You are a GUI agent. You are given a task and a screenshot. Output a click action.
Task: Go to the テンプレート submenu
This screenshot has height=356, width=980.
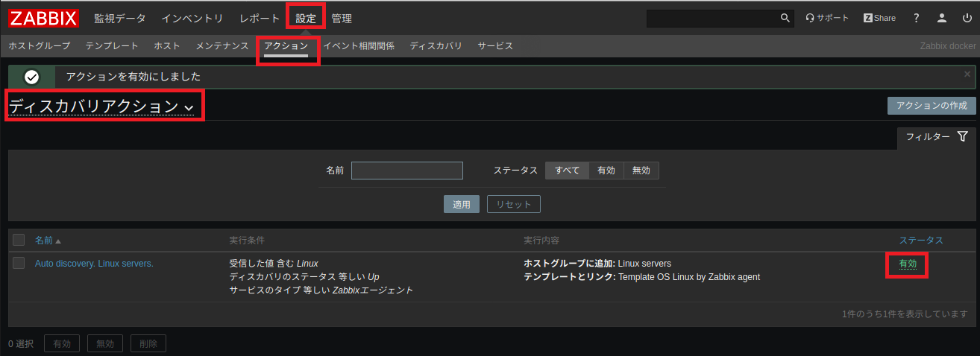[112, 46]
